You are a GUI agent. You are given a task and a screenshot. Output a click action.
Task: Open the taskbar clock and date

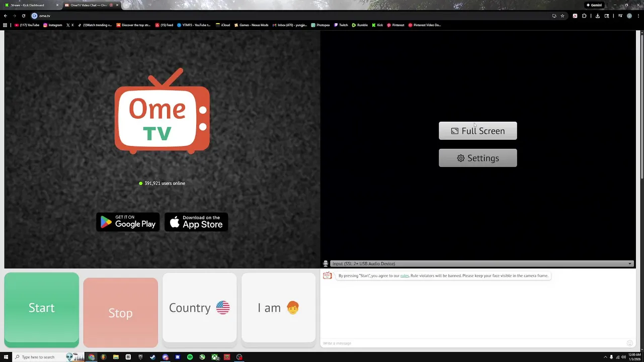tap(634, 357)
